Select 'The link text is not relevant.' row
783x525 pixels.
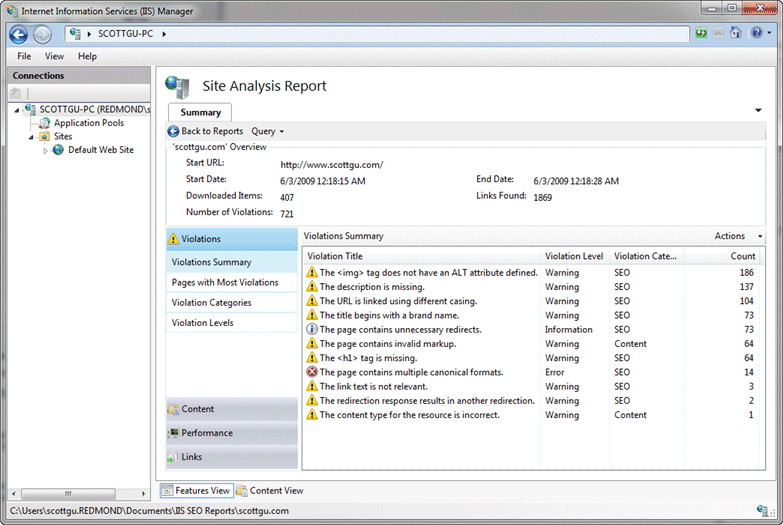click(x=531, y=386)
